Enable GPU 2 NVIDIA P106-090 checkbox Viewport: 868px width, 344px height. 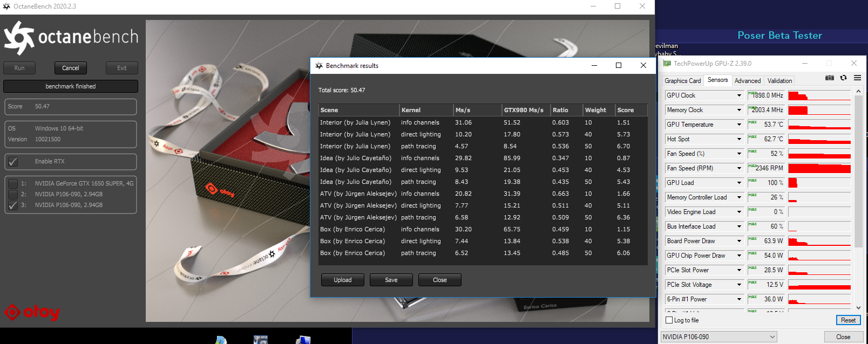coord(13,194)
